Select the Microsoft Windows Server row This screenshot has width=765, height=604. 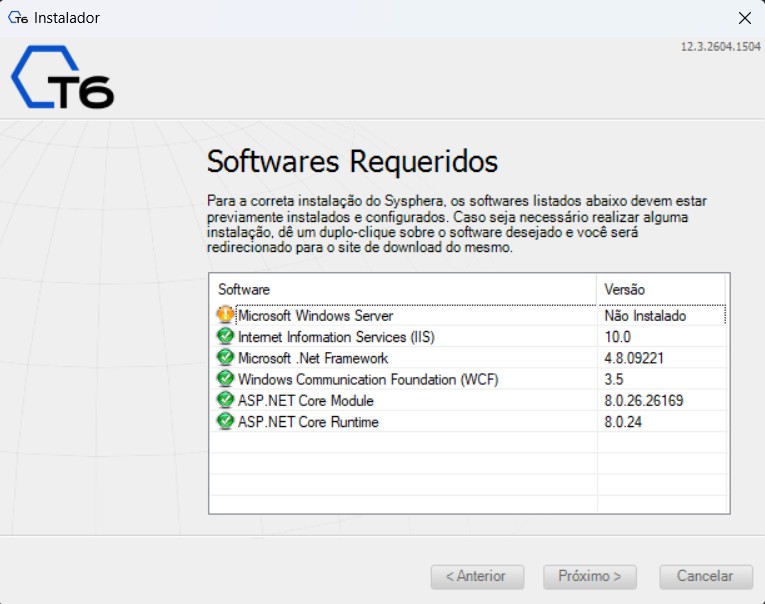468,315
